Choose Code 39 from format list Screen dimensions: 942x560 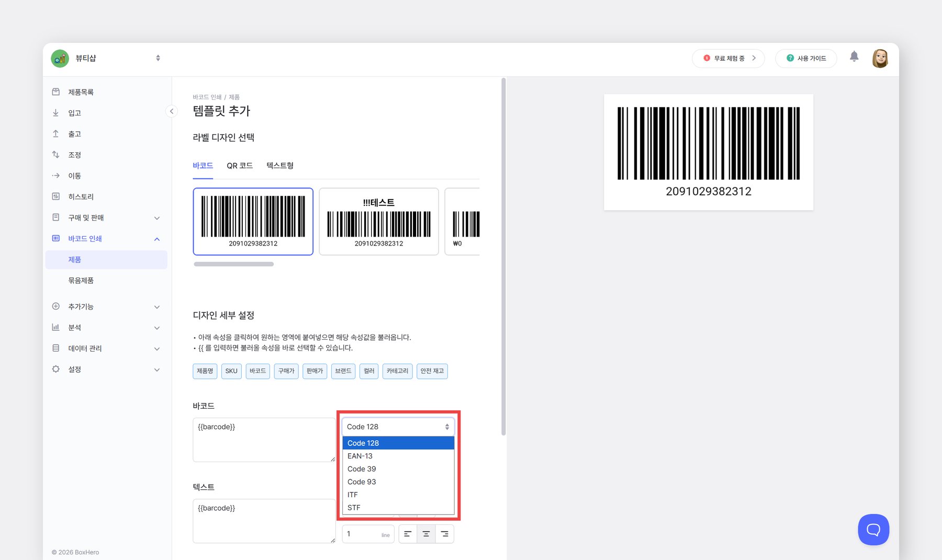coord(362,469)
